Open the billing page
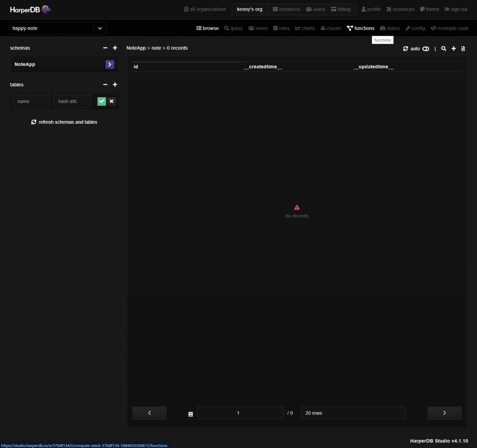This screenshot has width=477, height=448. (x=341, y=9)
